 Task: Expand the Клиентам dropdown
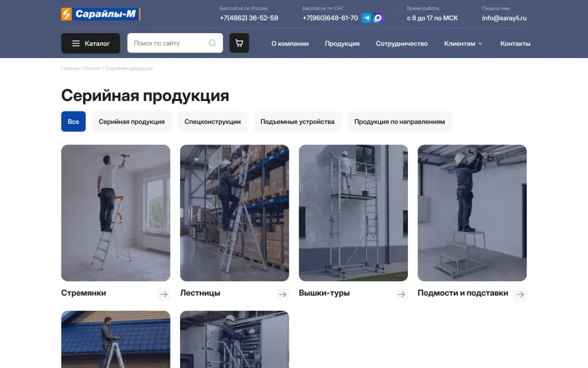463,44
